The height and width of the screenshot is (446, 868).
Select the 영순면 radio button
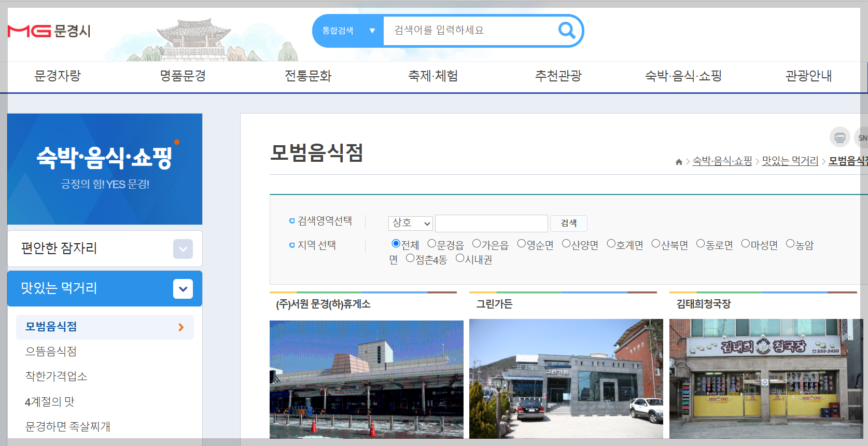pyautogui.click(x=522, y=244)
